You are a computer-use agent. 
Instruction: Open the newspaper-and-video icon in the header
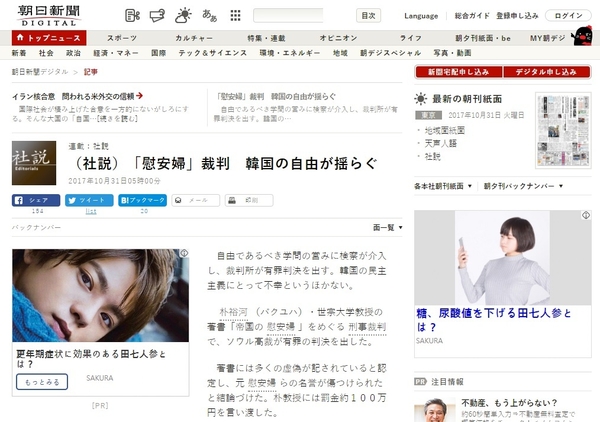tap(132, 16)
